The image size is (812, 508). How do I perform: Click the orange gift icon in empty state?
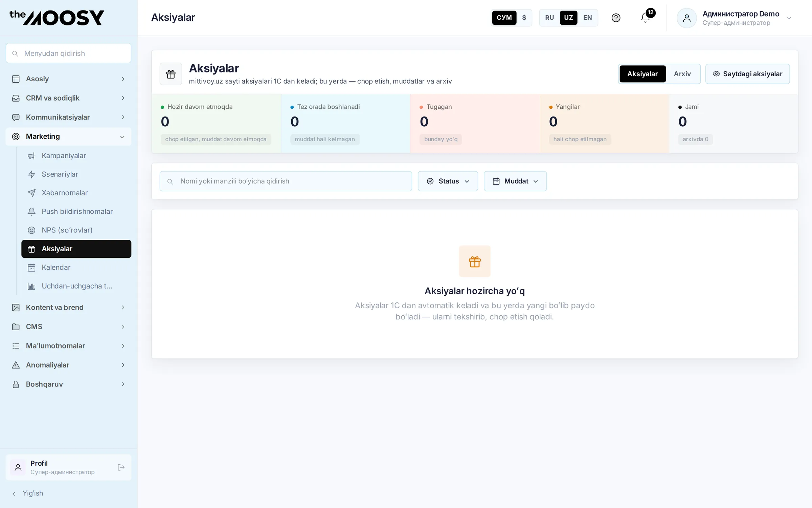click(x=475, y=261)
